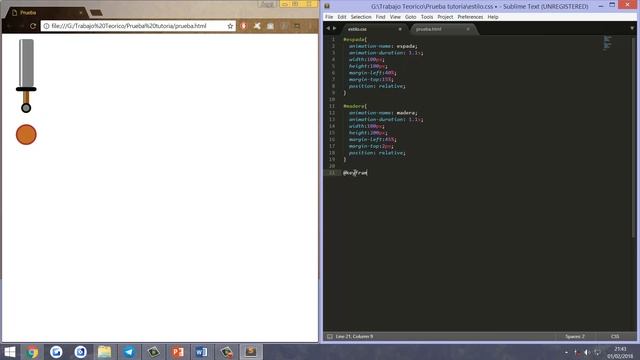Open the File Explorer folder on taskbar
Viewport: 640px width, 360px height.
point(104,352)
